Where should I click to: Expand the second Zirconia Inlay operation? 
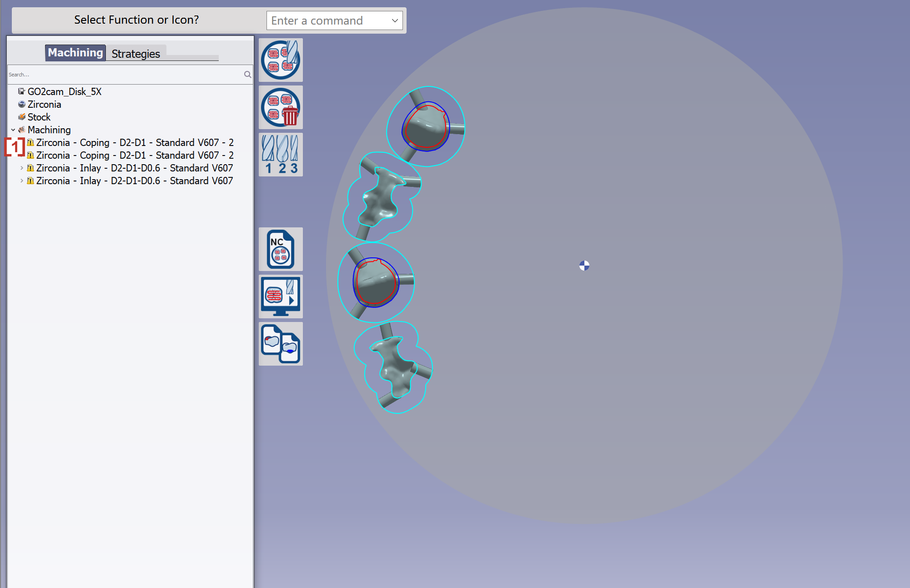pyautogui.click(x=22, y=181)
